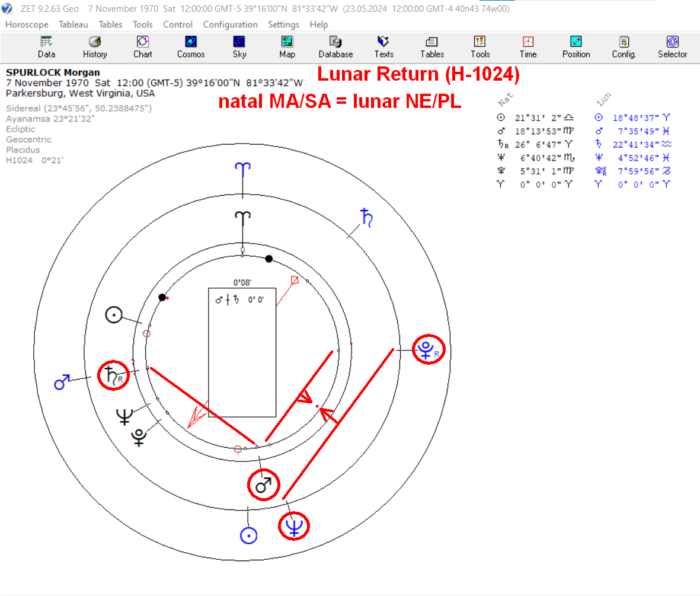The image size is (700, 596).
Task: Click the blue lunar Mars glyph
Action: pos(62,382)
